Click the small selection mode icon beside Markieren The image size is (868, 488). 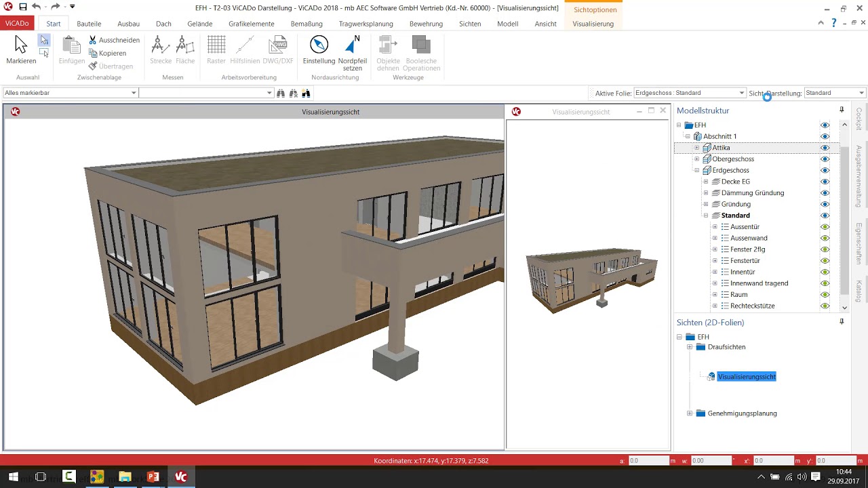[x=44, y=40]
